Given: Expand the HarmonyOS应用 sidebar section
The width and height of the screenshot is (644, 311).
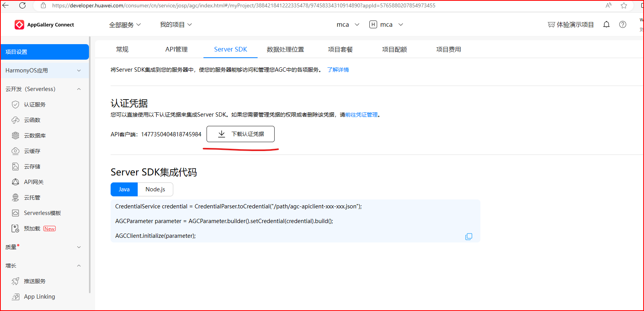Looking at the screenshot, I should coord(44,70).
